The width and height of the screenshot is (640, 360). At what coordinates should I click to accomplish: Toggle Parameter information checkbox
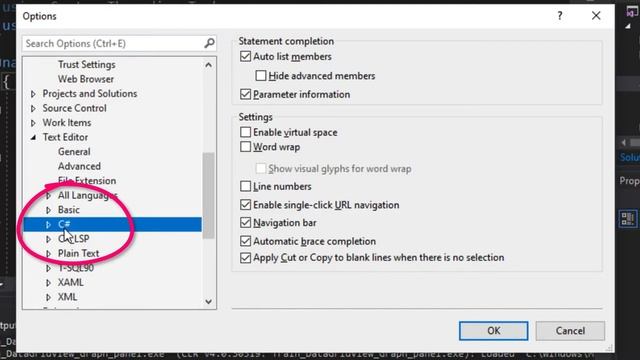pyautogui.click(x=245, y=94)
